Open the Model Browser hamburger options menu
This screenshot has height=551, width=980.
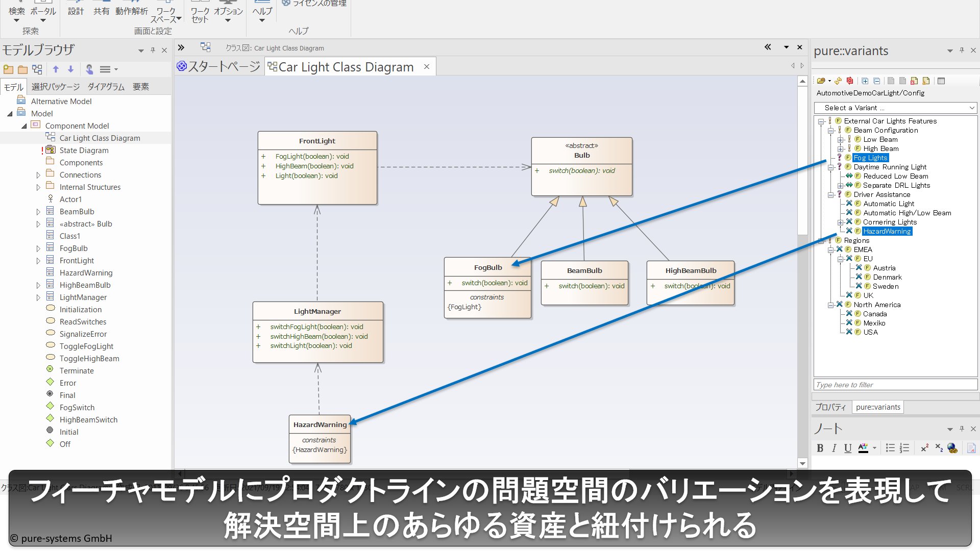(108, 69)
